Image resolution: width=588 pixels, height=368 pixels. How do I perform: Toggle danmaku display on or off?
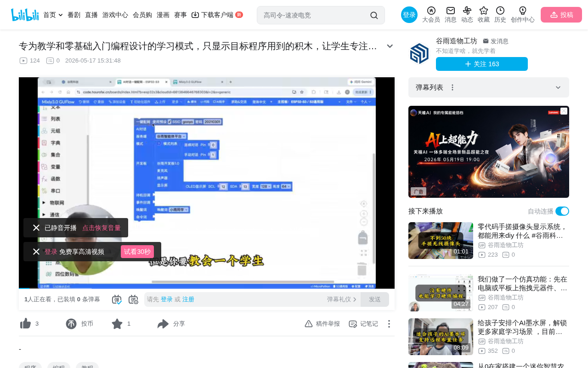pos(117,299)
